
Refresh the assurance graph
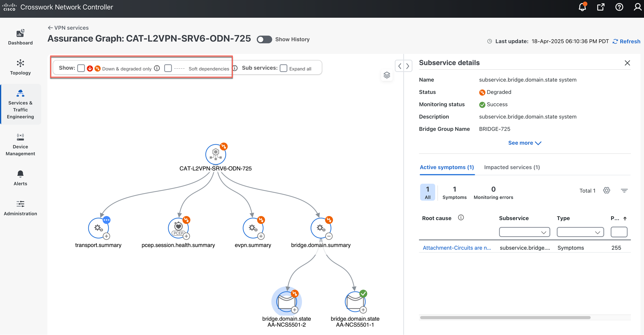pos(627,41)
